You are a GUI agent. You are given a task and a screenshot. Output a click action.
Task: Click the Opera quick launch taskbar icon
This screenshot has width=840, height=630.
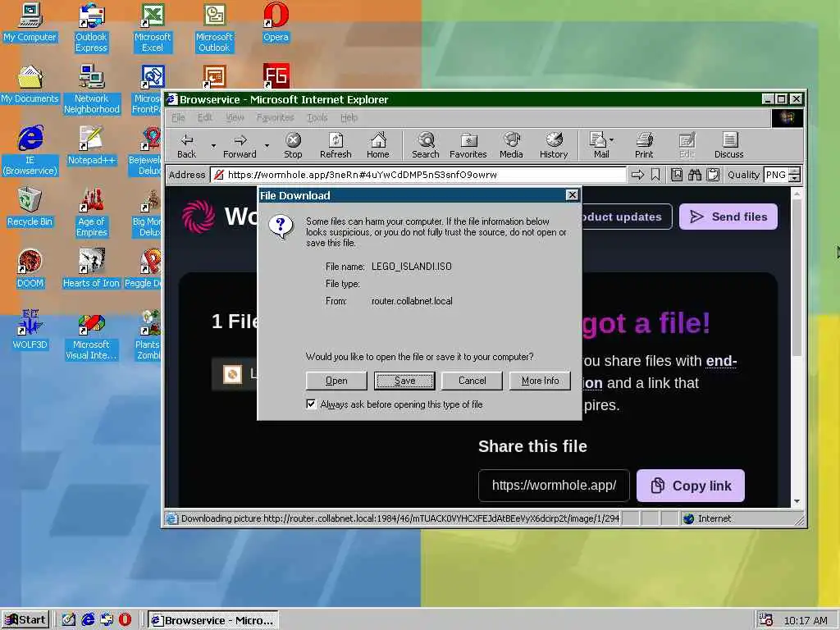[125, 620]
